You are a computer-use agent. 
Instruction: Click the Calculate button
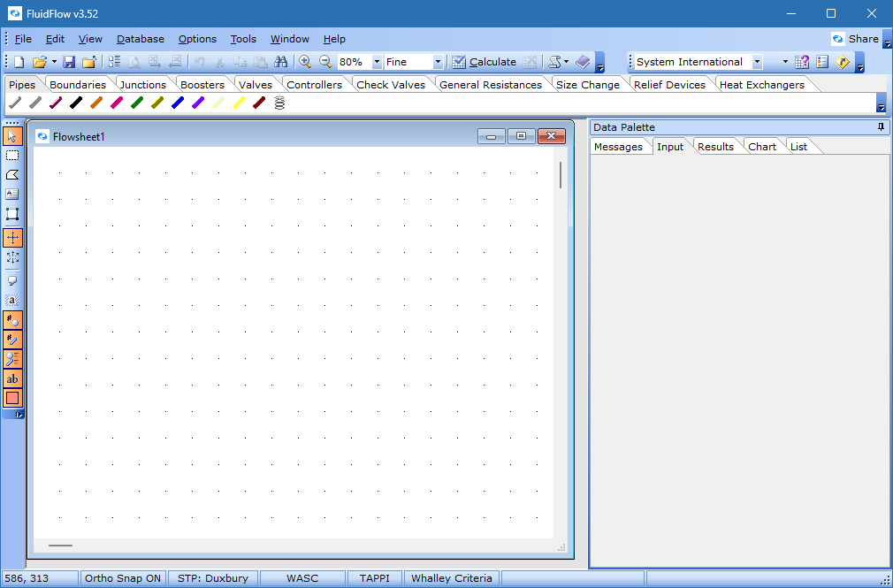[485, 62]
